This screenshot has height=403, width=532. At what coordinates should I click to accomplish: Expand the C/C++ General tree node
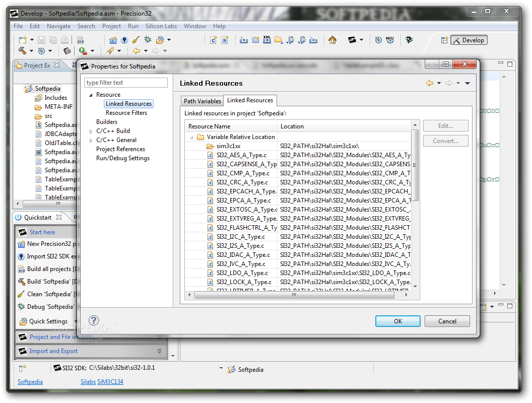pyautogui.click(x=91, y=141)
